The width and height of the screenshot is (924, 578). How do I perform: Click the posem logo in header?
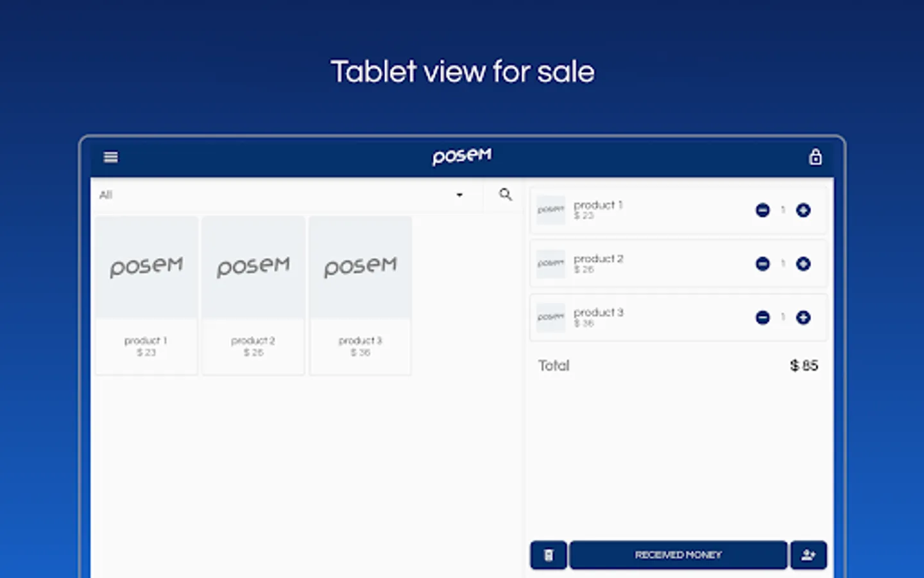(462, 156)
